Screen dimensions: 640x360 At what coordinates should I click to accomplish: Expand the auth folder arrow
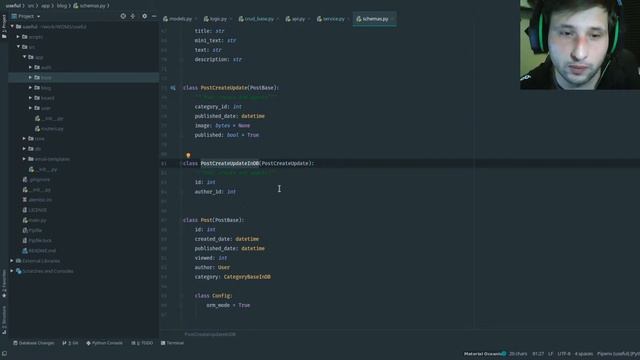31,67
